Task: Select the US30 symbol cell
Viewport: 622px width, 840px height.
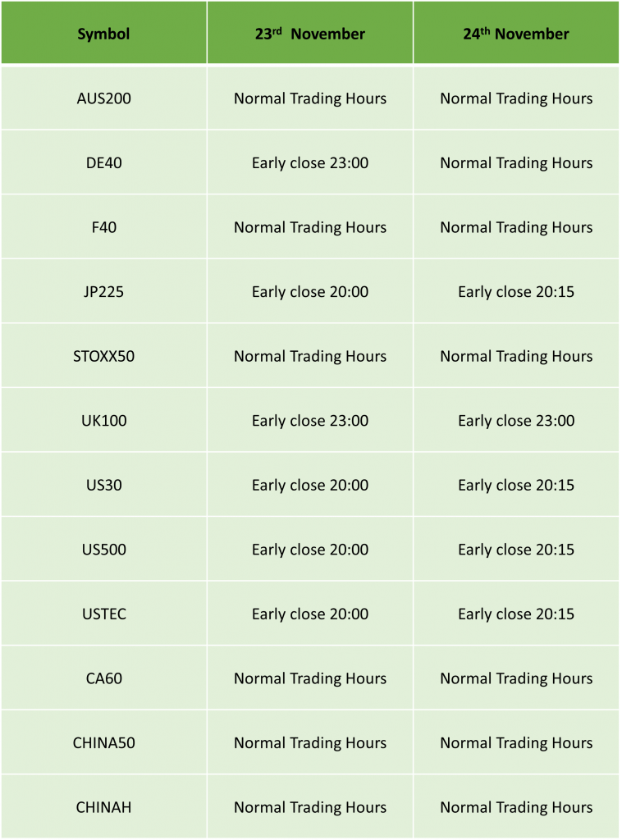Action: (103, 485)
